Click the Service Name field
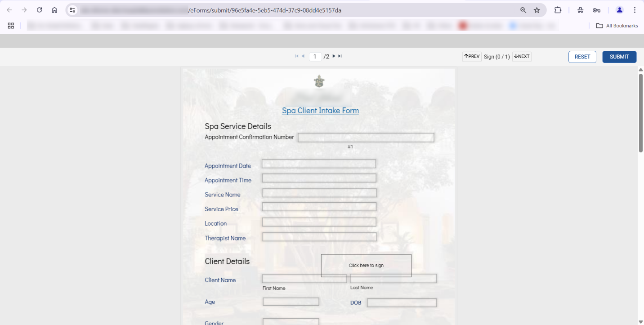The image size is (644, 325). click(319, 193)
